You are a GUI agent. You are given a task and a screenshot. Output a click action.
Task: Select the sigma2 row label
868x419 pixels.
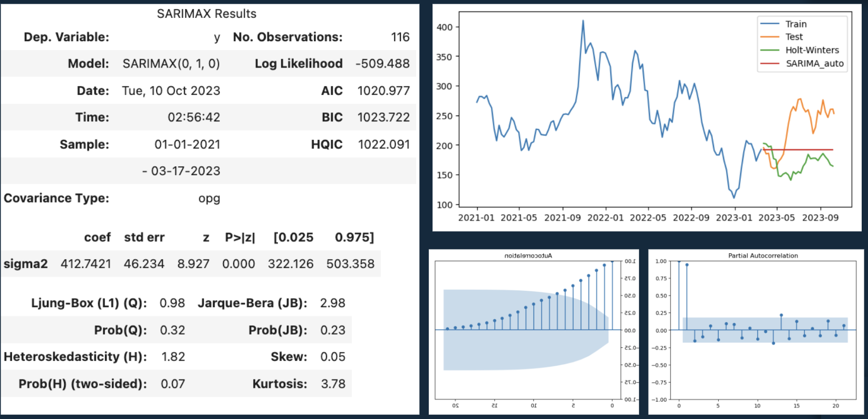point(26,264)
